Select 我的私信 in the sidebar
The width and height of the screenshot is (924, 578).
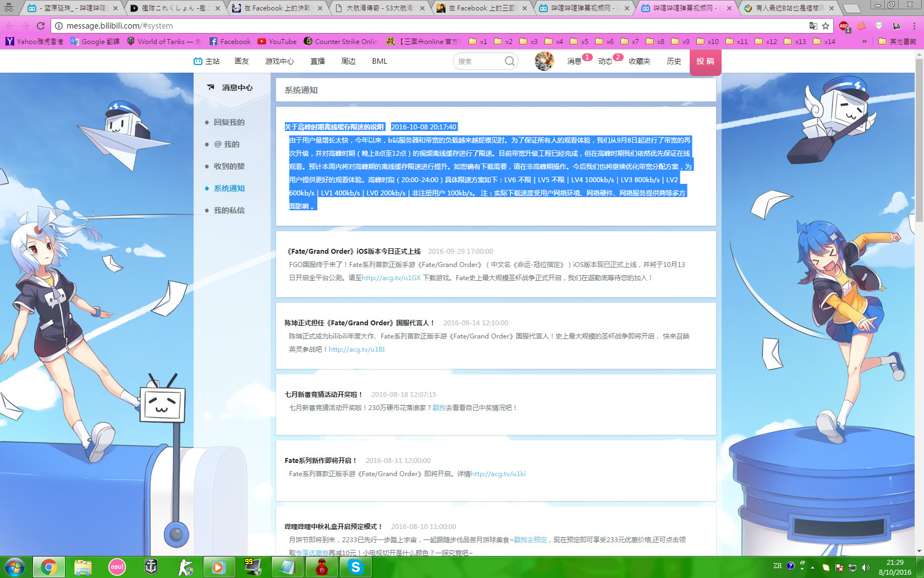click(x=229, y=210)
